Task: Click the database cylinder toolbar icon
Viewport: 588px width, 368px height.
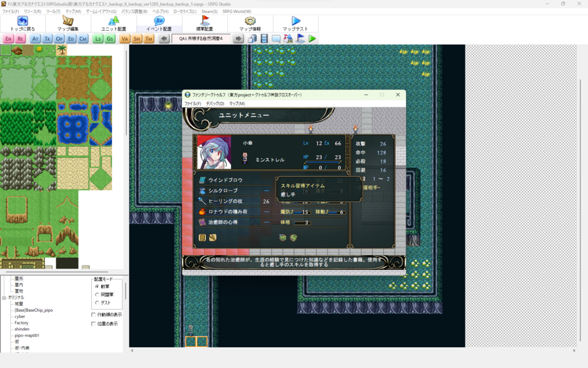Action: click(252, 39)
